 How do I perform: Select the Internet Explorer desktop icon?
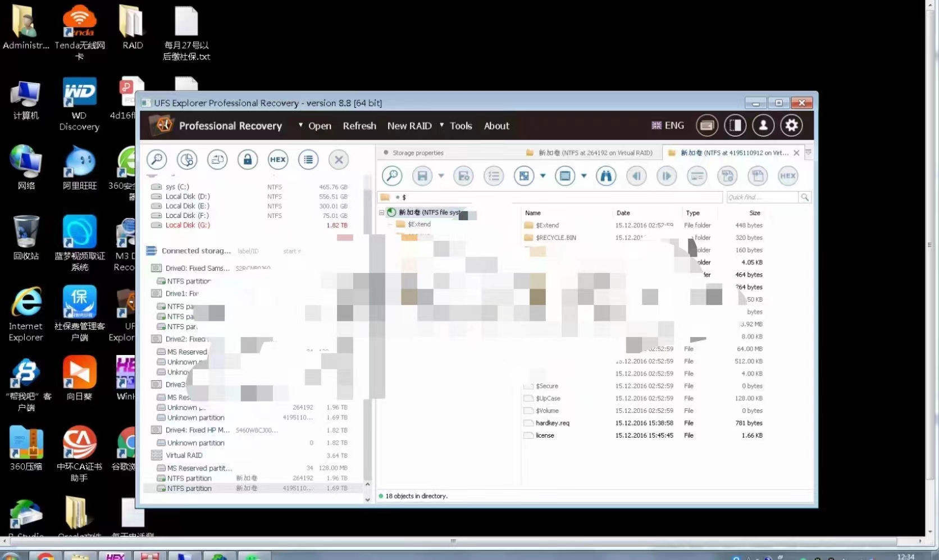click(26, 315)
